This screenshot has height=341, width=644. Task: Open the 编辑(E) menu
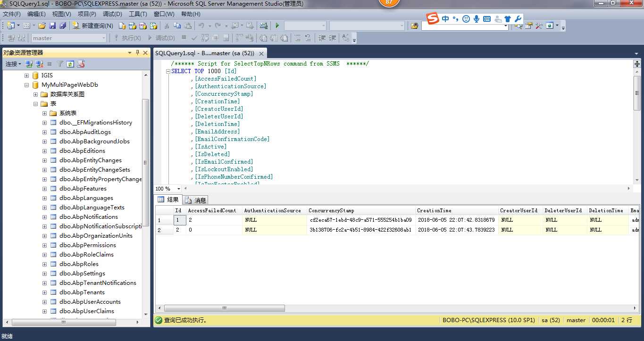pos(36,14)
